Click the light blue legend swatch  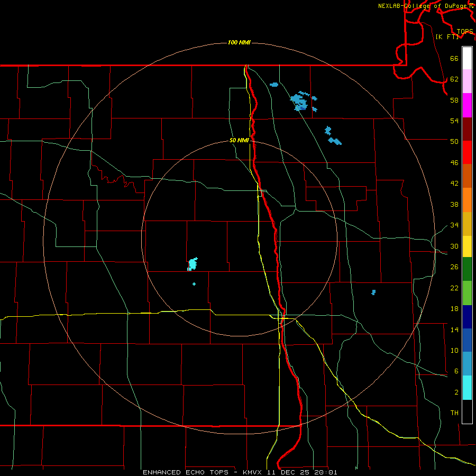pos(467,364)
